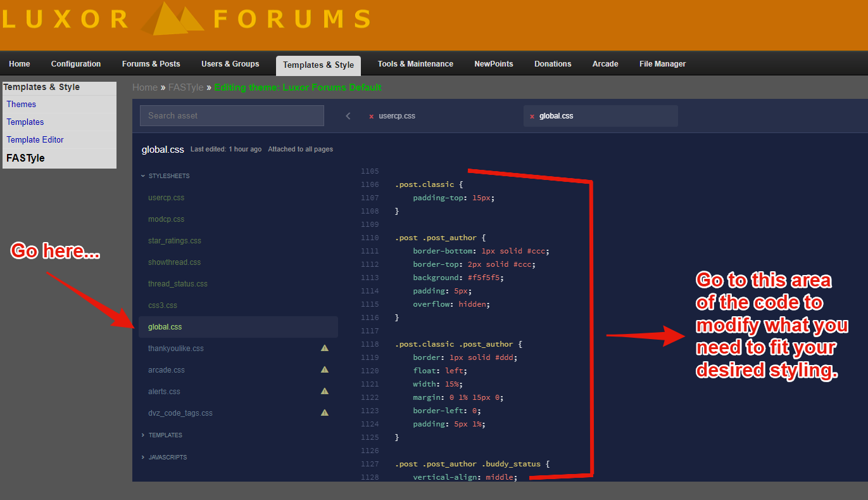868x500 pixels.
Task: Click FASTyle in the breadcrumb
Action: coord(186,87)
